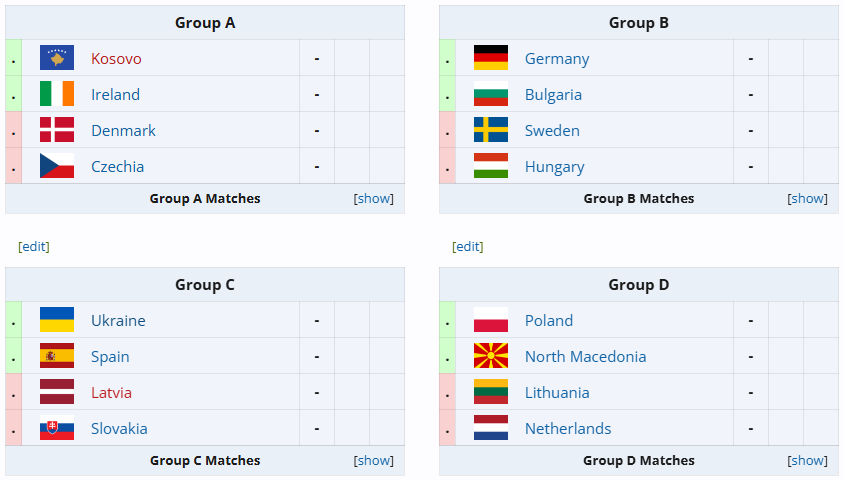Follow the red Latvia link
This screenshot has height=480, width=844.
[111, 393]
